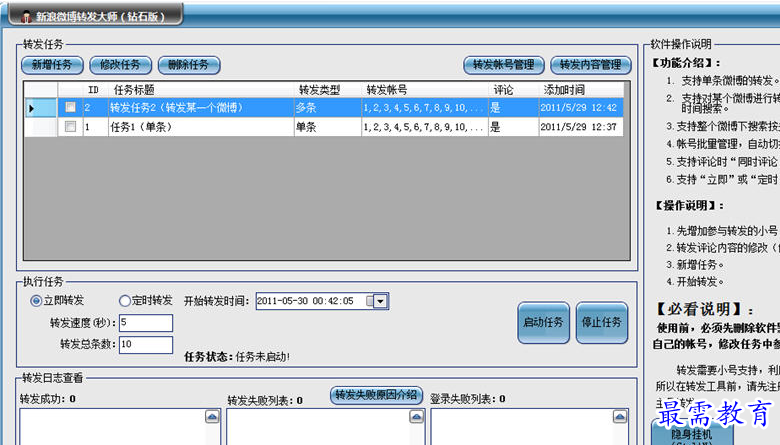Toggle the small checkbox inside the date-time picker
Viewport: 780px width, 445px height.
369,301
